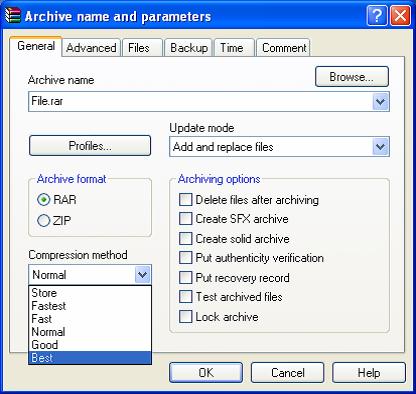
Task: Open the Advanced tab
Action: click(x=91, y=48)
